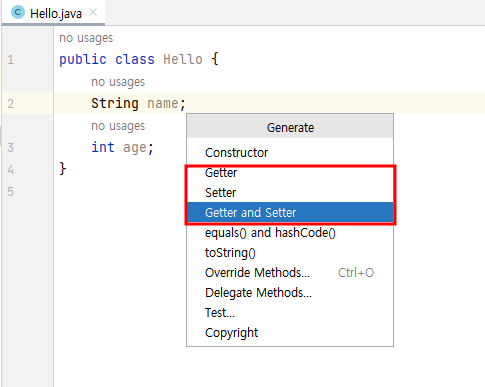The height and width of the screenshot is (387, 485).
Task: Choose equals() and hashCode() entry
Action: (290, 233)
